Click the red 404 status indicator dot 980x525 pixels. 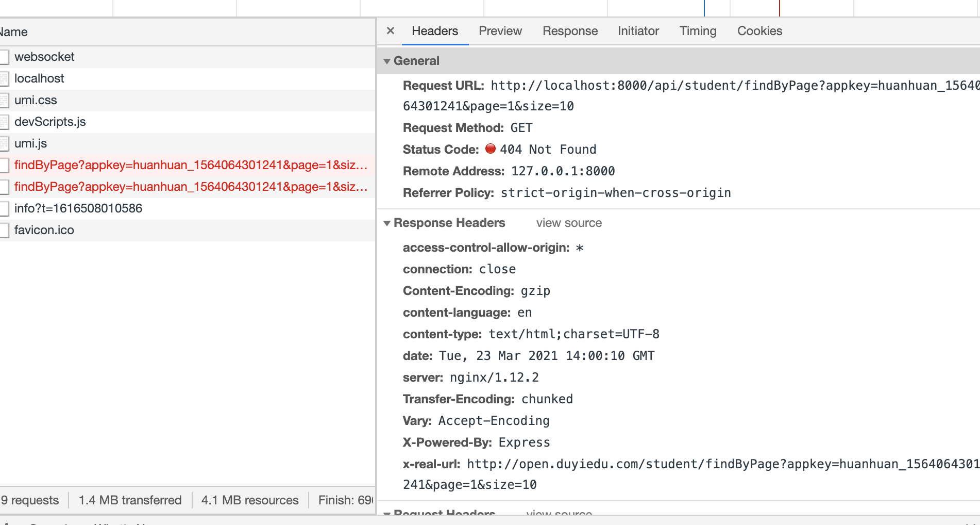[491, 149]
